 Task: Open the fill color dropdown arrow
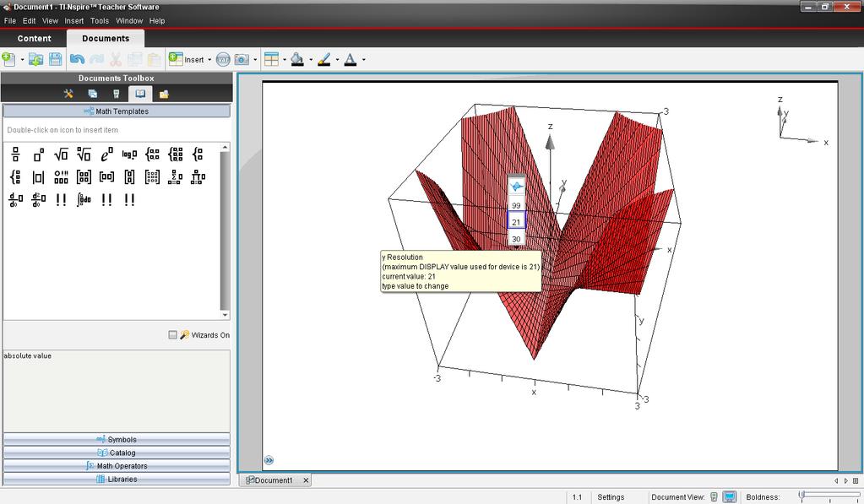click(311, 59)
